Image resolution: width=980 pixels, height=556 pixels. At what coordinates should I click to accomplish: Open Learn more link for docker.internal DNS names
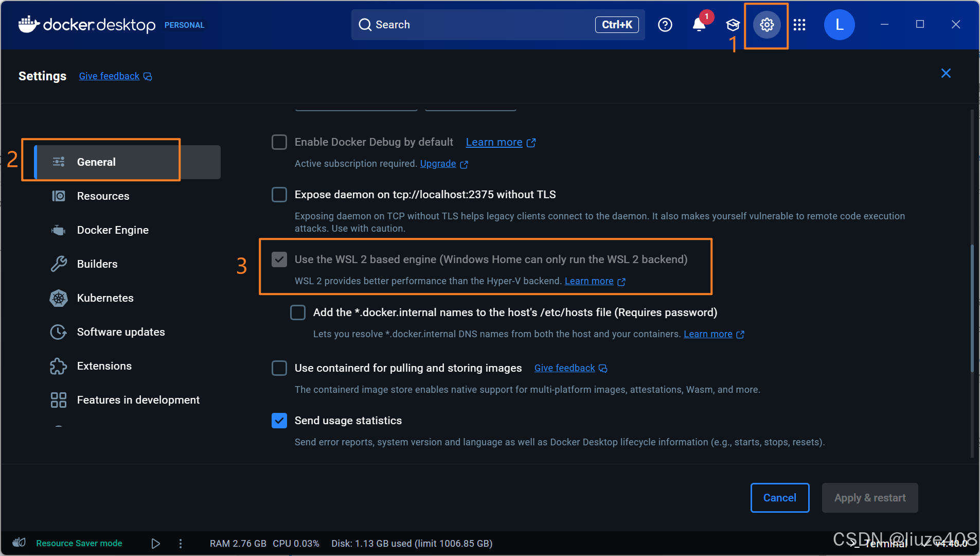tap(708, 334)
